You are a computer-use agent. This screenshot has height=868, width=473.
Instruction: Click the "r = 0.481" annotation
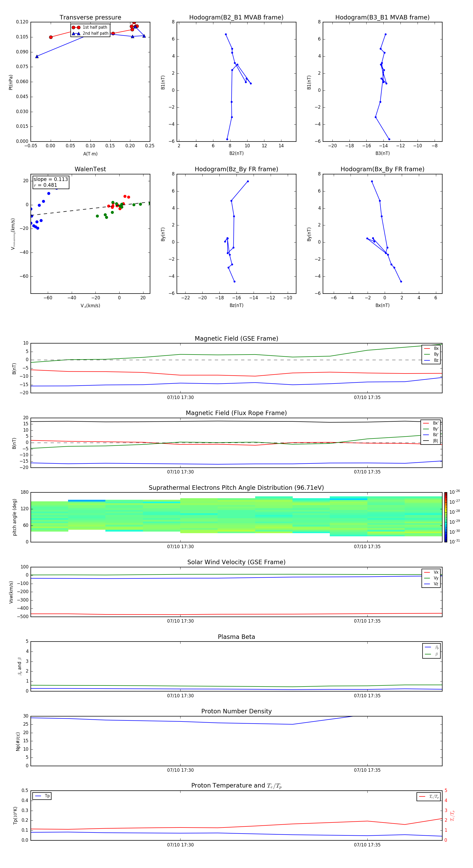click(45, 185)
